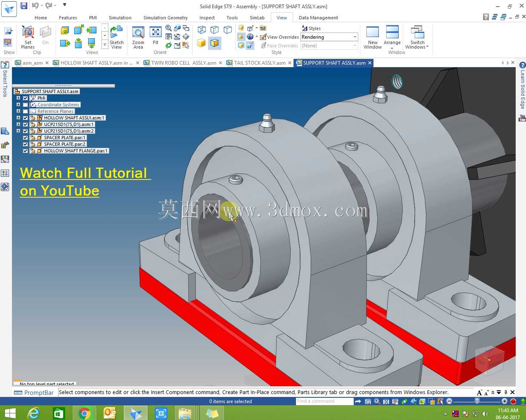Click the status bar Fit icon

pos(386,401)
